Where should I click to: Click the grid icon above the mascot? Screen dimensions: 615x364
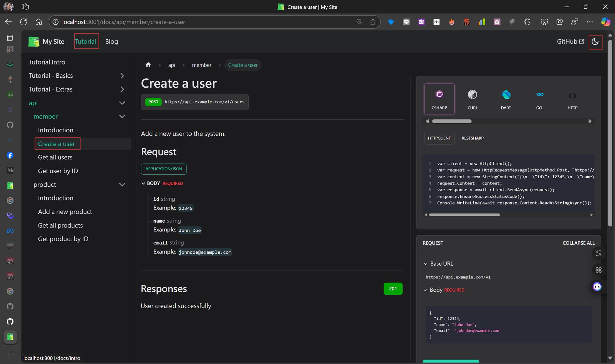click(598, 270)
